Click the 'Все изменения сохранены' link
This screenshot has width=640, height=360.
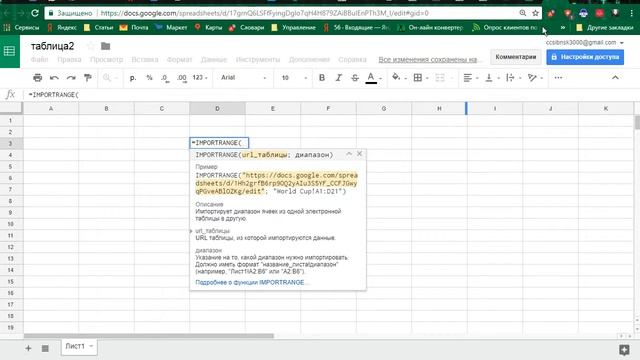click(427, 60)
